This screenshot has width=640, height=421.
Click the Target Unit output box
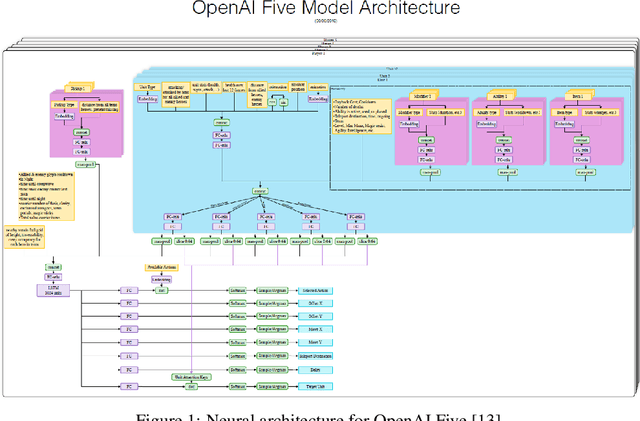tap(314, 385)
